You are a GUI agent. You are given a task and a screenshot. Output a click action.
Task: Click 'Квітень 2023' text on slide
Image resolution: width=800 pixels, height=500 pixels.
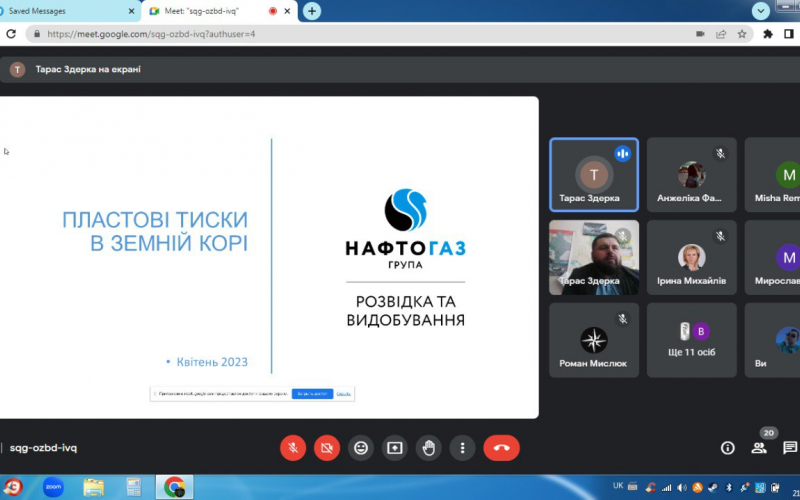(212, 362)
